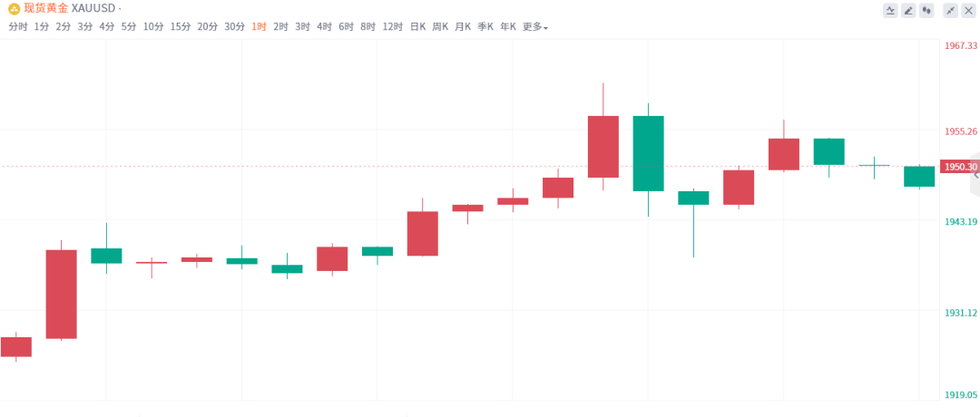
Task: Click the tallest green candlestick
Action: click(648, 153)
